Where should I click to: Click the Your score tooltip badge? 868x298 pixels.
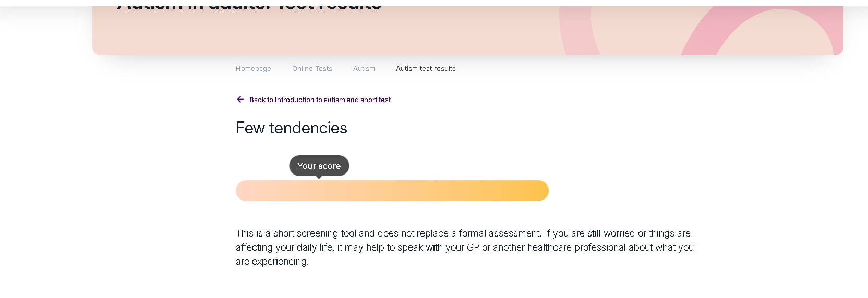point(319,166)
